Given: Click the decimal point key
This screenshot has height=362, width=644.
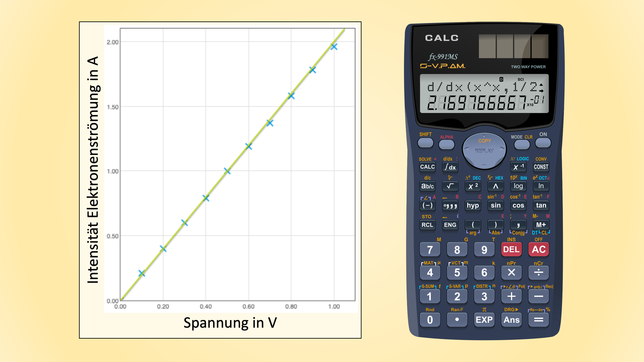Looking at the screenshot, I should click(457, 320).
